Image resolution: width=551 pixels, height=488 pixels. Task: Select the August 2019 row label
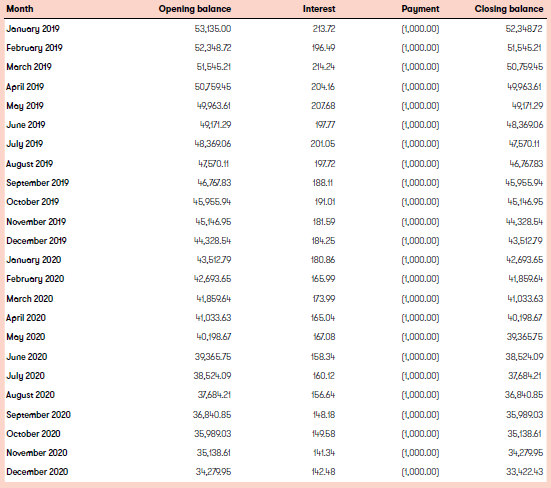click(x=30, y=164)
